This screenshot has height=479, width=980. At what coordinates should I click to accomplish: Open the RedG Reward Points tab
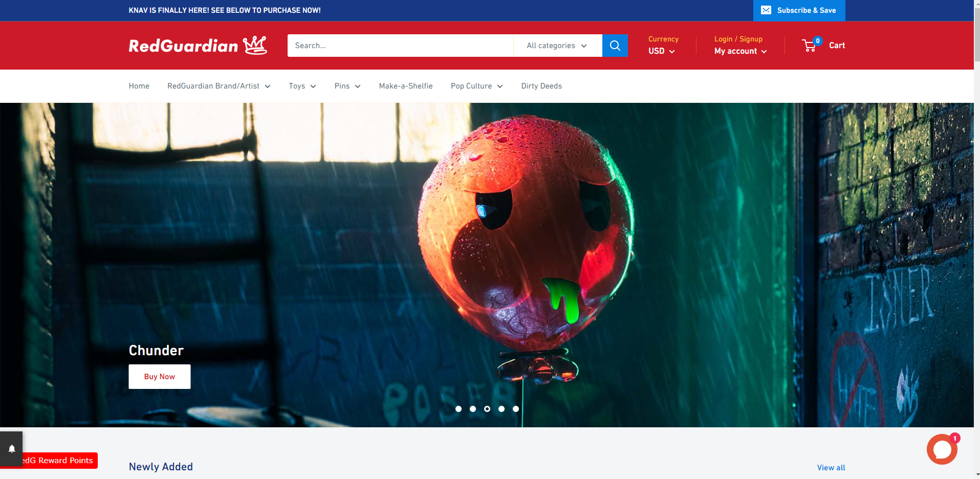tap(60, 460)
